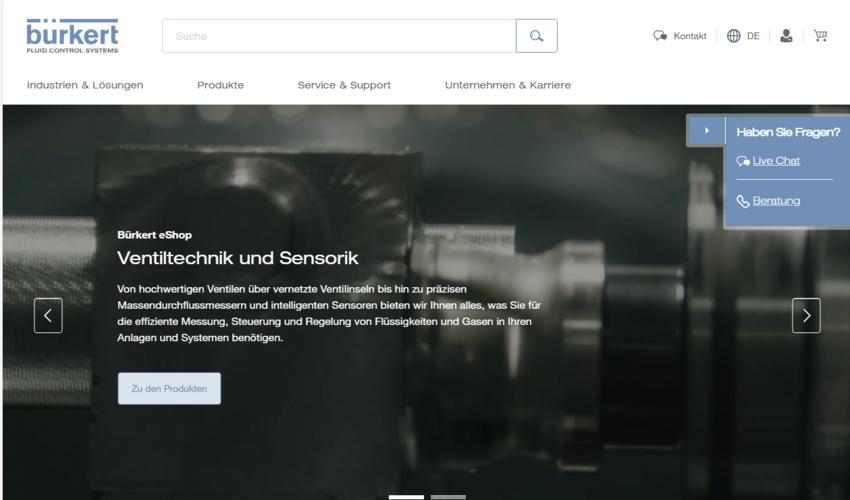Open the DE language selector
850x500 pixels.
coord(753,36)
